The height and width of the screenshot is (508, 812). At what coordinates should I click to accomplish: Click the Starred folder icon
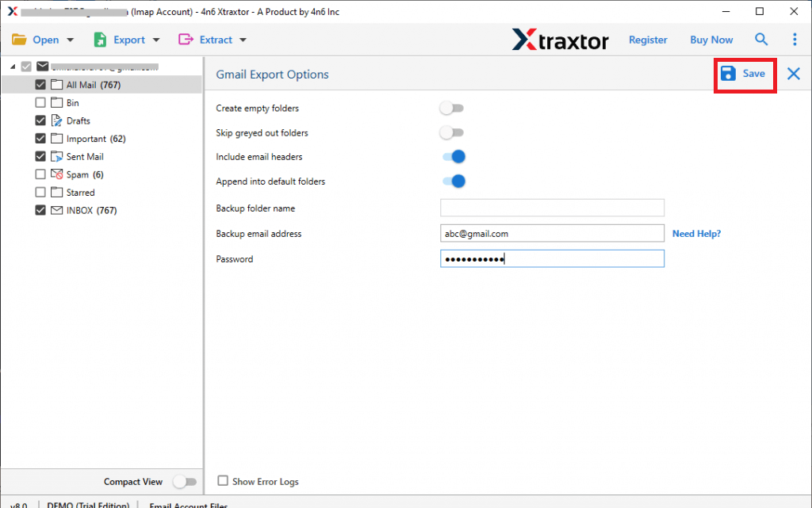coord(57,193)
